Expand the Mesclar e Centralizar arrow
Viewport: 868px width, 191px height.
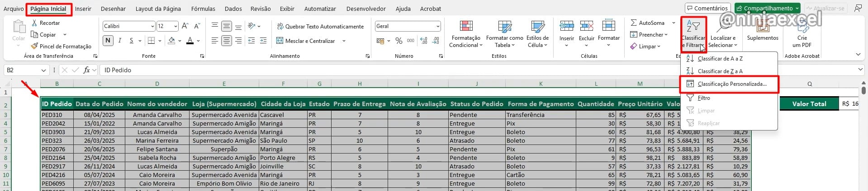pos(344,41)
